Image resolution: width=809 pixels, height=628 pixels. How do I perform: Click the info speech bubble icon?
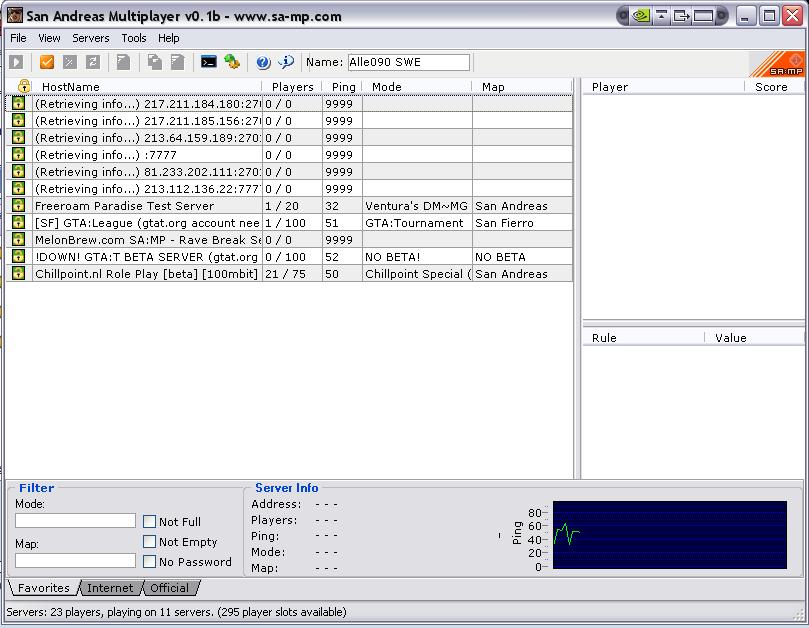pos(286,62)
